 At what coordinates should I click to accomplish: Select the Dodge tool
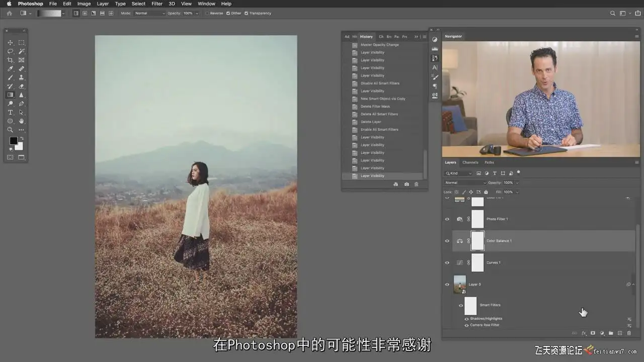coord(10,104)
